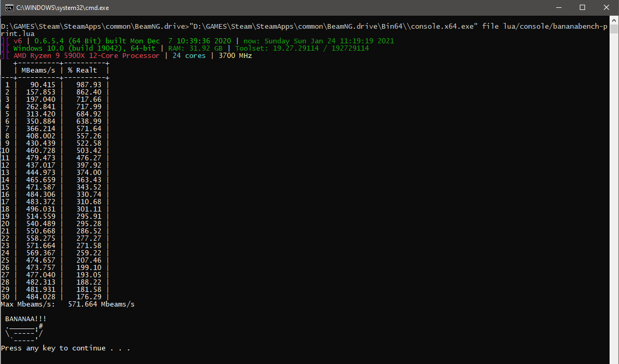Click the scrollbar up arrow
Viewport: 619px width, 364px height.
pyautogui.click(x=614, y=20)
